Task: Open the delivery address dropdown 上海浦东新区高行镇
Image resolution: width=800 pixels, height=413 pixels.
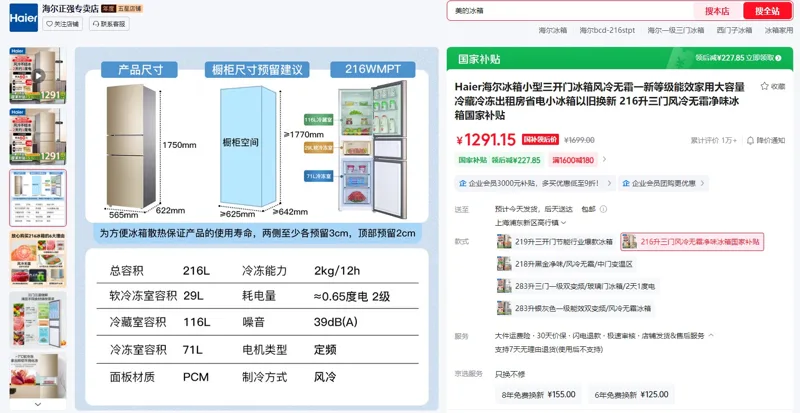Action: tap(531, 223)
